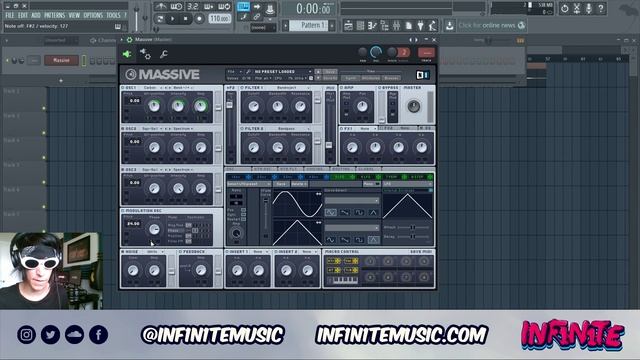Screen dimensions: 640x360
Task: Open the detailed settings gear icon in wrapper
Action: [145, 54]
